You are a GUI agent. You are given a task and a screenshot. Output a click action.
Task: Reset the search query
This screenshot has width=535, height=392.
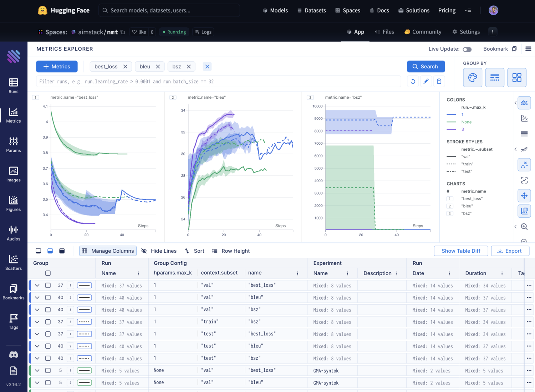coord(413,81)
